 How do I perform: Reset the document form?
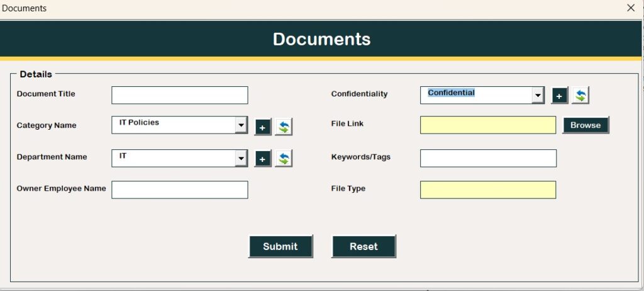pyautogui.click(x=364, y=246)
